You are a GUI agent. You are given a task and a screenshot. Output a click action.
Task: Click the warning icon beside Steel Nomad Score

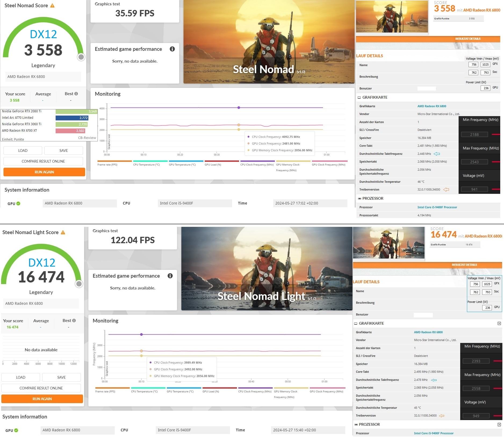click(52, 6)
